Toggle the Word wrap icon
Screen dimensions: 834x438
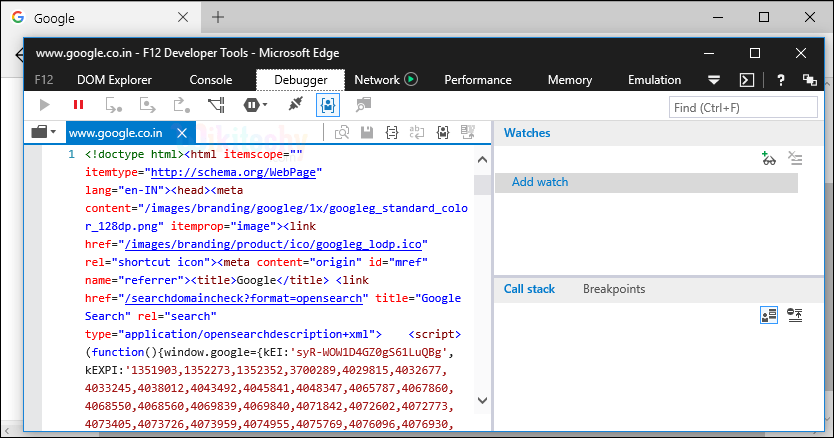point(416,132)
